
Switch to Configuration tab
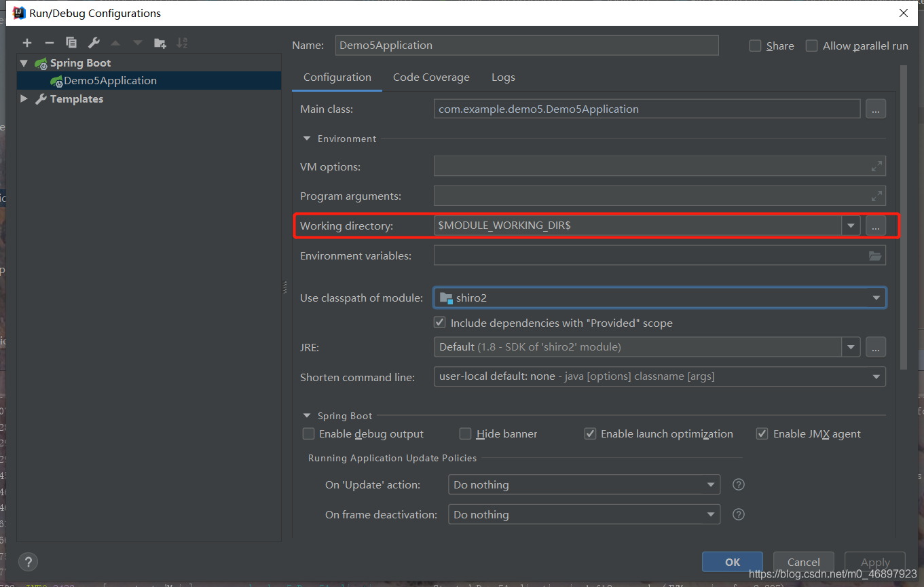click(337, 77)
